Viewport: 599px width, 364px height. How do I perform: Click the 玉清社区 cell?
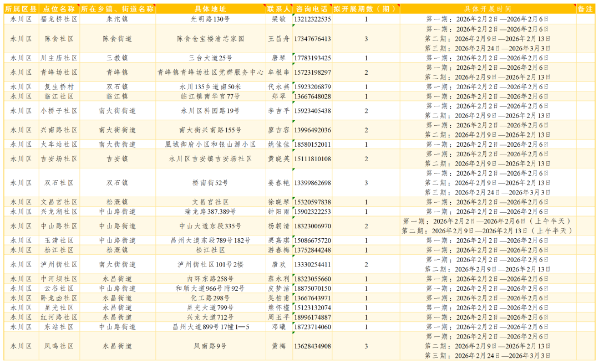tap(59, 240)
